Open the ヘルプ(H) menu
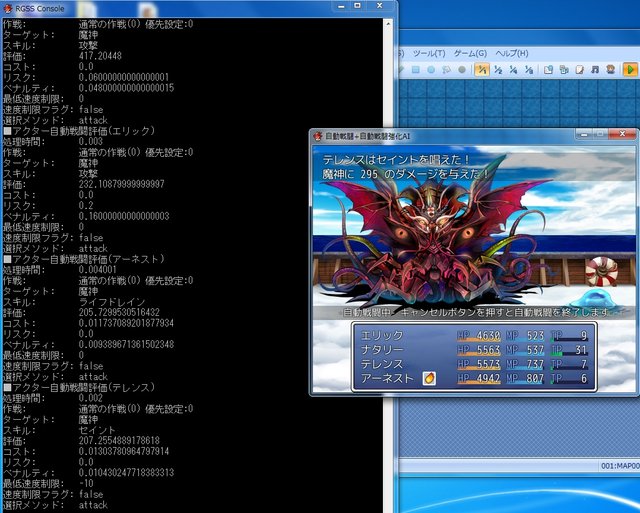Image resolution: width=640 pixels, height=513 pixels. [x=512, y=53]
